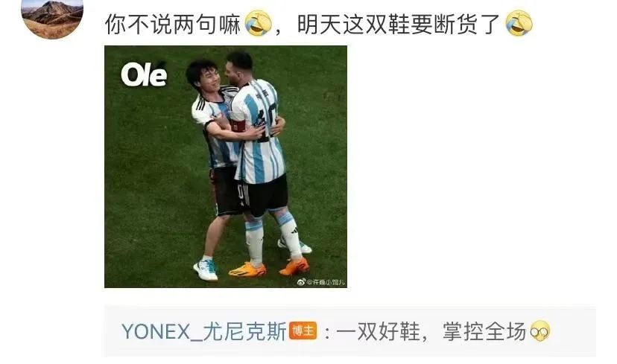Open the commenter's mountain landscape avatar
Viewport: 617px width, 364px height.
click(52, 18)
